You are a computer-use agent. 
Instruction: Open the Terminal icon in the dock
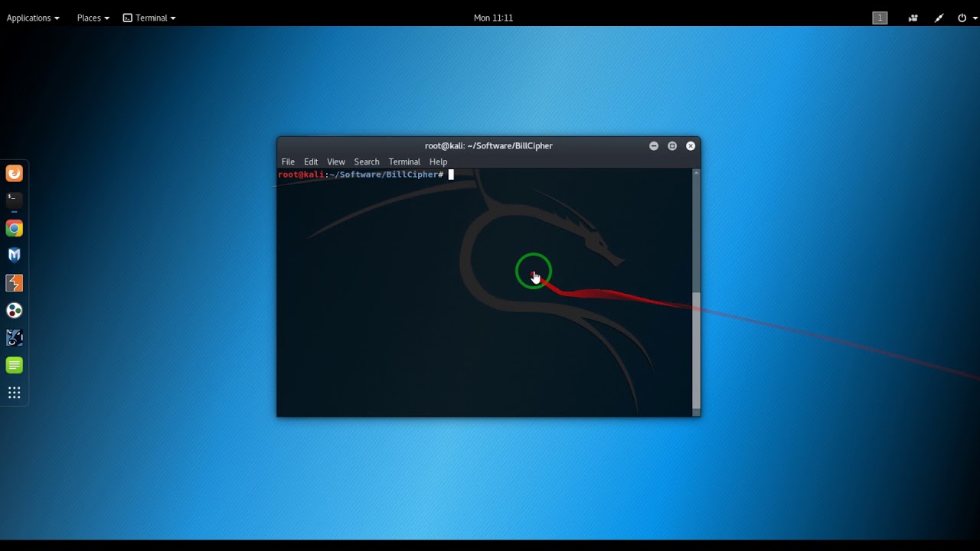[14, 201]
